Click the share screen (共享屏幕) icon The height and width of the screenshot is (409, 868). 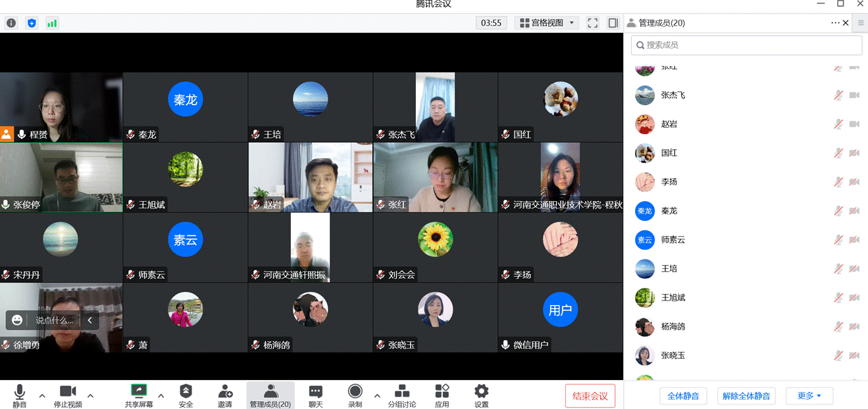[139, 392]
